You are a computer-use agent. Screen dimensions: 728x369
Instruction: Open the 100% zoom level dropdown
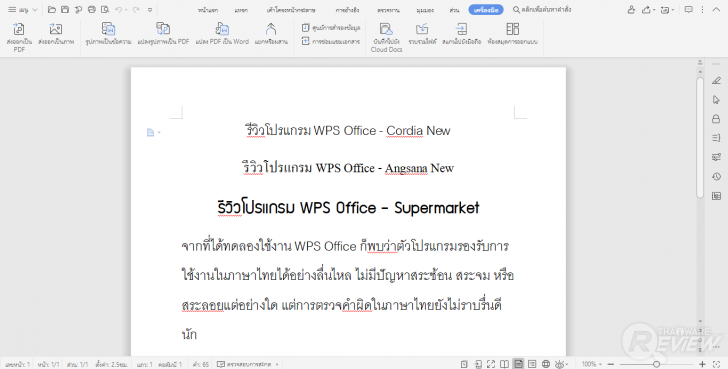tap(592, 364)
